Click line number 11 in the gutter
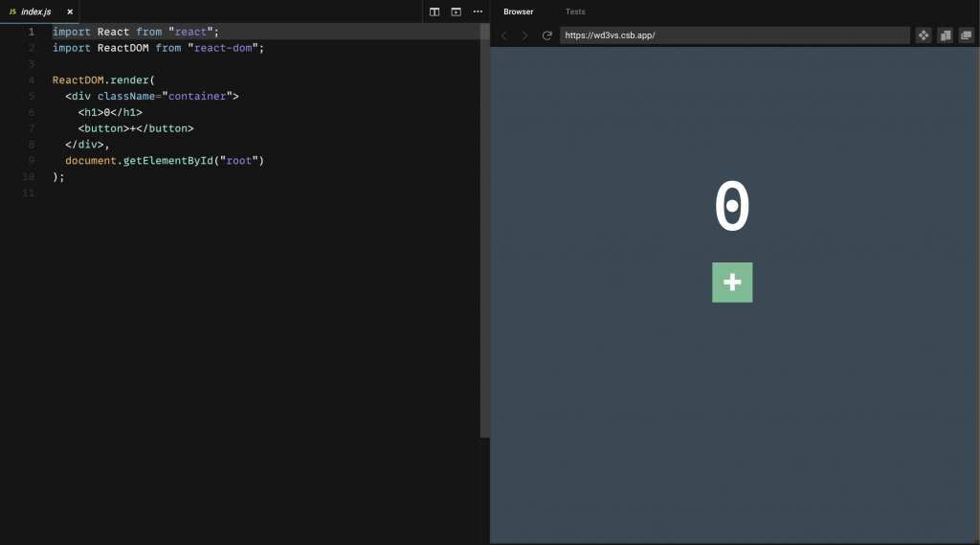Viewport: 980px width, 545px height. [x=28, y=193]
